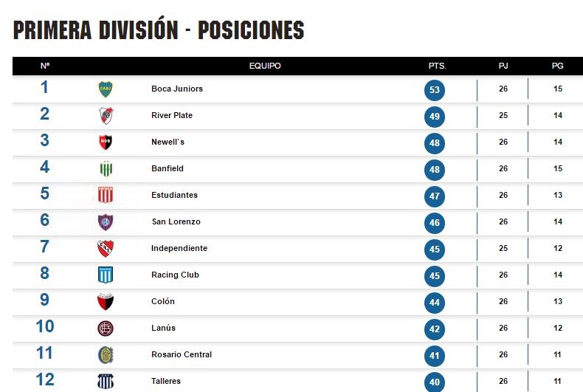Click Boca Juniors' 53 points badge
This screenshot has height=392, width=583.
(435, 90)
